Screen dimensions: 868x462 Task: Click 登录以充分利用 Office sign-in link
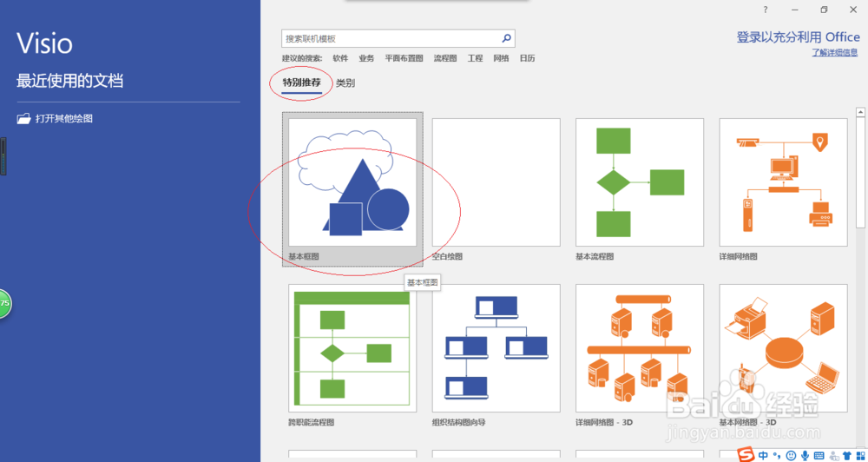pyautogui.click(x=798, y=37)
